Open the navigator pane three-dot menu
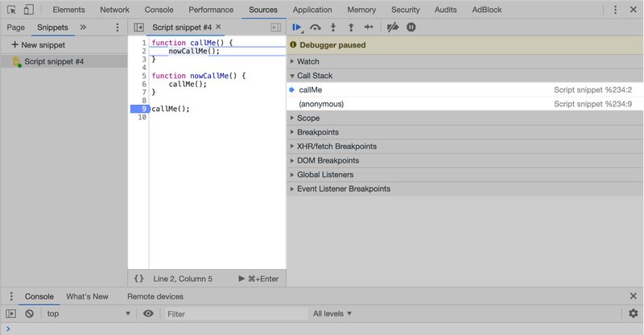 [x=118, y=27]
